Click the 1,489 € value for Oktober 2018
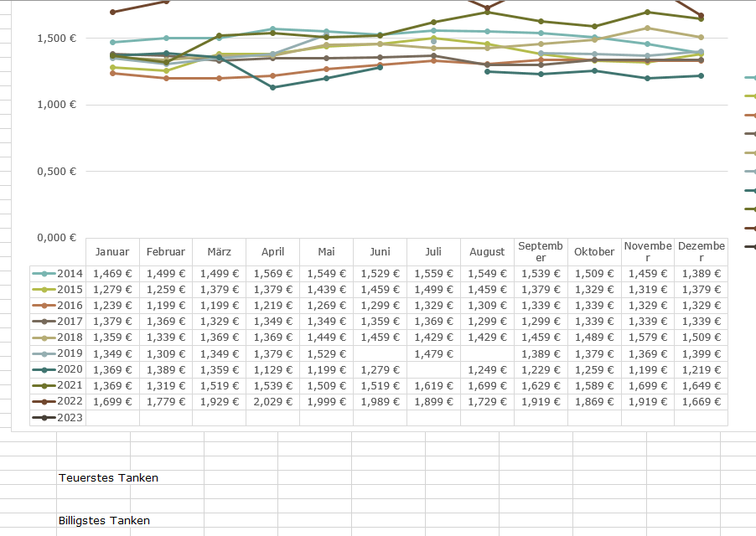 [x=594, y=338]
